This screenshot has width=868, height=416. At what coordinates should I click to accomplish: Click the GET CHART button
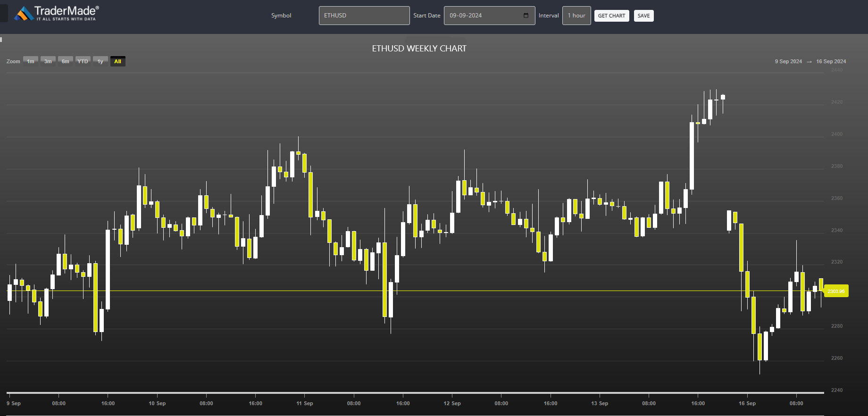pos(611,16)
